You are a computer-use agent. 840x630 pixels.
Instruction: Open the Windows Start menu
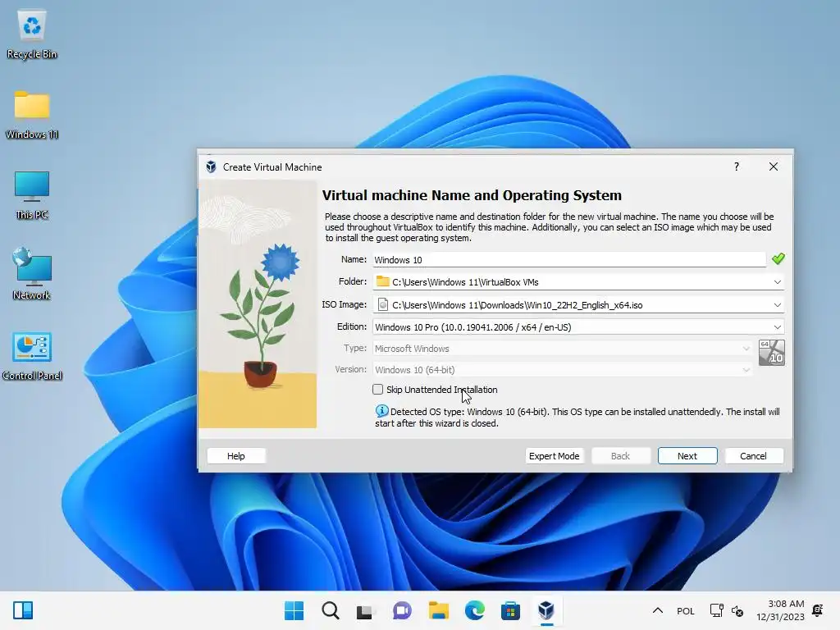[x=294, y=610]
